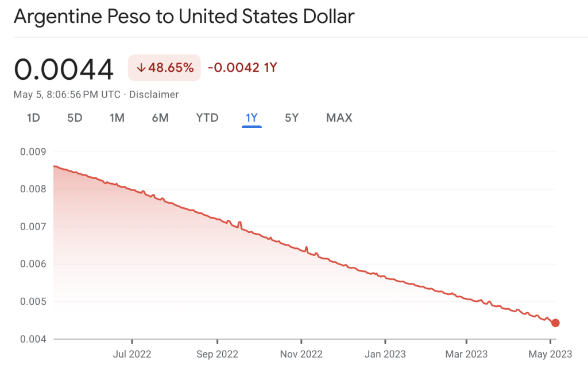Click the 48.65% decrease badge
Screen dimensions: 588x373
click(164, 68)
